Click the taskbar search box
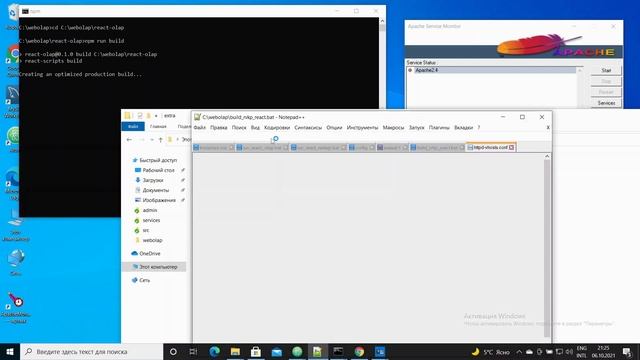 pyautogui.click(x=91, y=351)
